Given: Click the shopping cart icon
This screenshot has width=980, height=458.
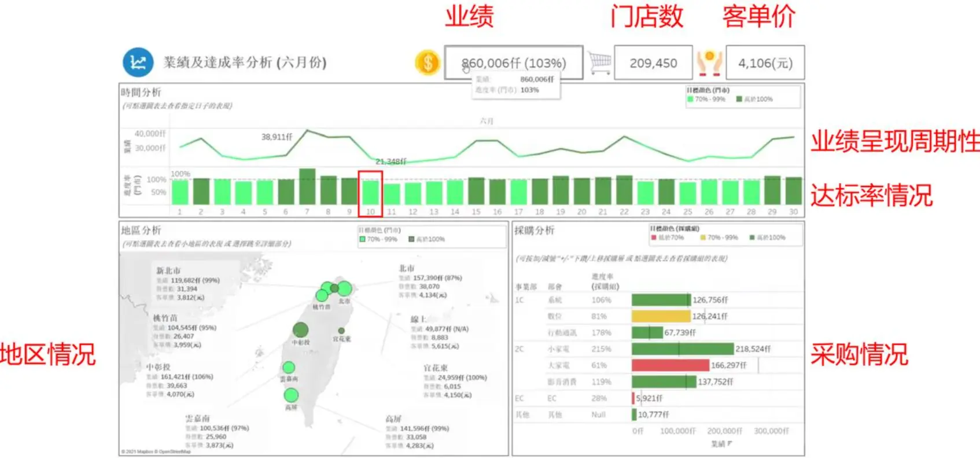Looking at the screenshot, I should [600, 63].
